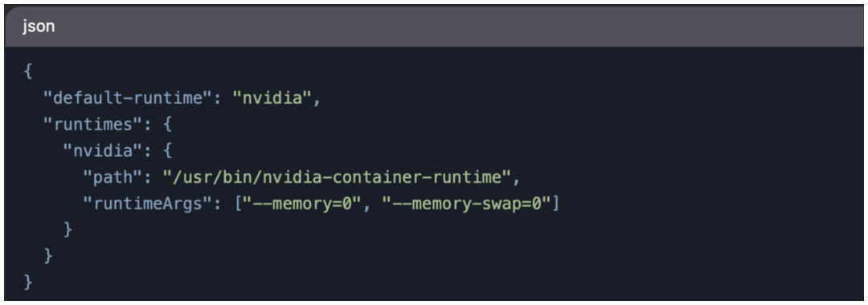Screen dimensions: 868x305
Task: Click the opening curly brace on first line
Action: pyautogui.click(x=28, y=72)
